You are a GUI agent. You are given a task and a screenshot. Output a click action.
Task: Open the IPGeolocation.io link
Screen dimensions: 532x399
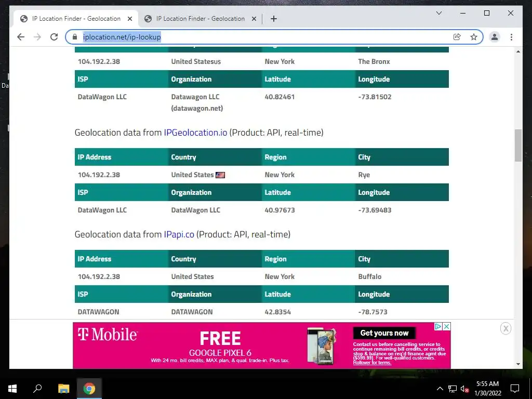(x=195, y=132)
